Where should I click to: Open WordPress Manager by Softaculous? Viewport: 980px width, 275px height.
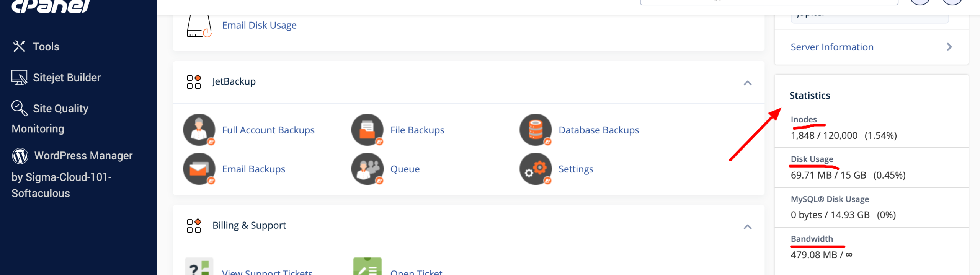[x=72, y=174]
